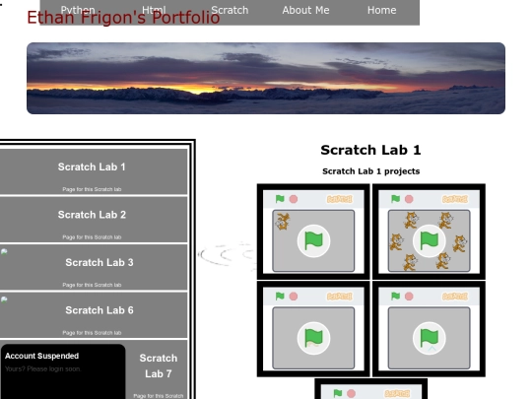Click the Account Suspended black box
Image resolution: width=532 pixels, height=399 pixels.
(63, 371)
